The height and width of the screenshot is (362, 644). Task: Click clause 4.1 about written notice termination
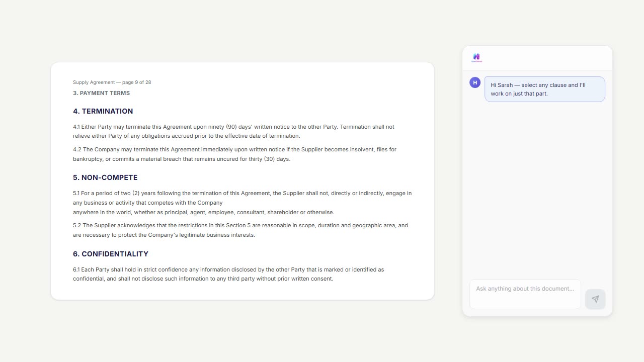coord(233,131)
